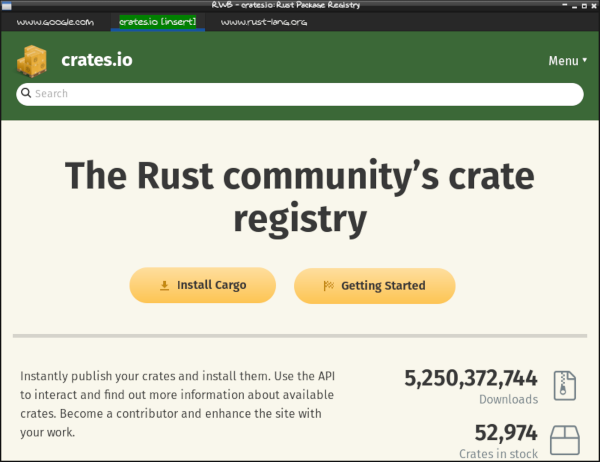Click the 52,974 crates count
This screenshot has width=600, height=462.
click(x=506, y=433)
